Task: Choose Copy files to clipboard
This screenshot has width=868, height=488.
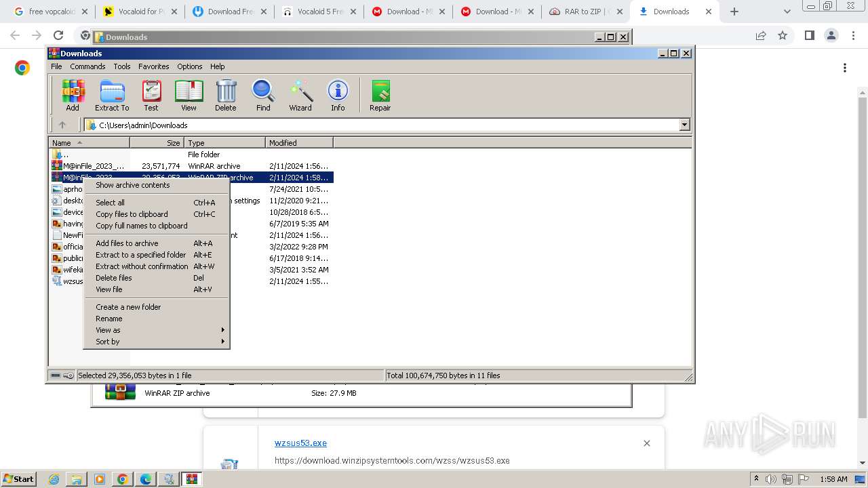Action: 157,214
